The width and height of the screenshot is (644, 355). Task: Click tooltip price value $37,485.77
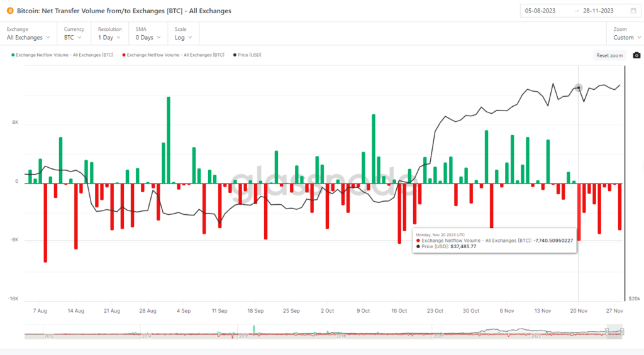pos(464,247)
